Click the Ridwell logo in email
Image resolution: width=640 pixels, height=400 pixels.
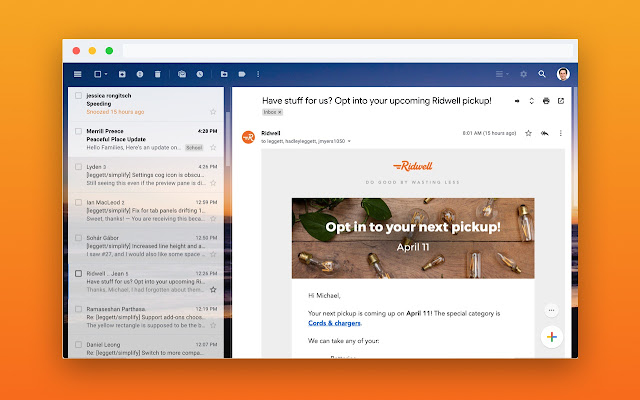click(413, 166)
